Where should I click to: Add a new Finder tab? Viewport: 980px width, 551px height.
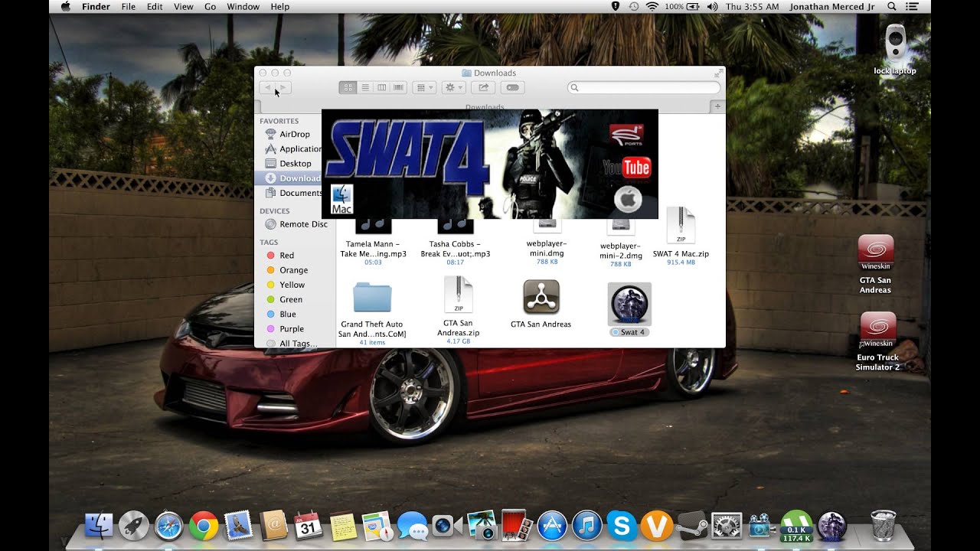[x=717, y=106]
